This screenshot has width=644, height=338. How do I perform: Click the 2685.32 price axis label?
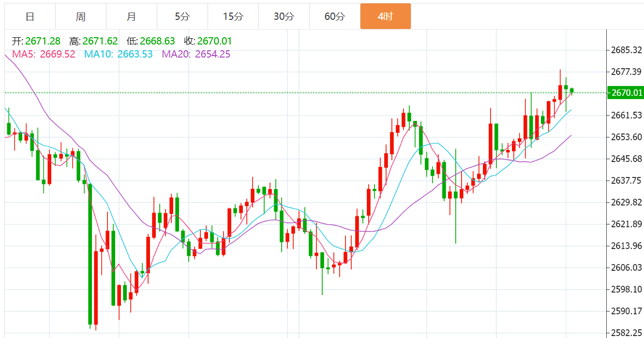(x=626, y=50)
